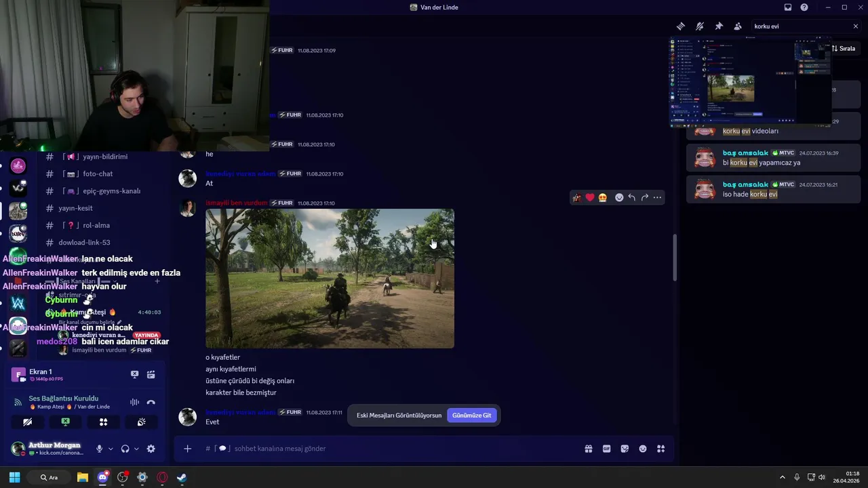The height and width of the screenshot is (488, 868).
Task: Open the Windows Start menu
Action: coord(14,477)
